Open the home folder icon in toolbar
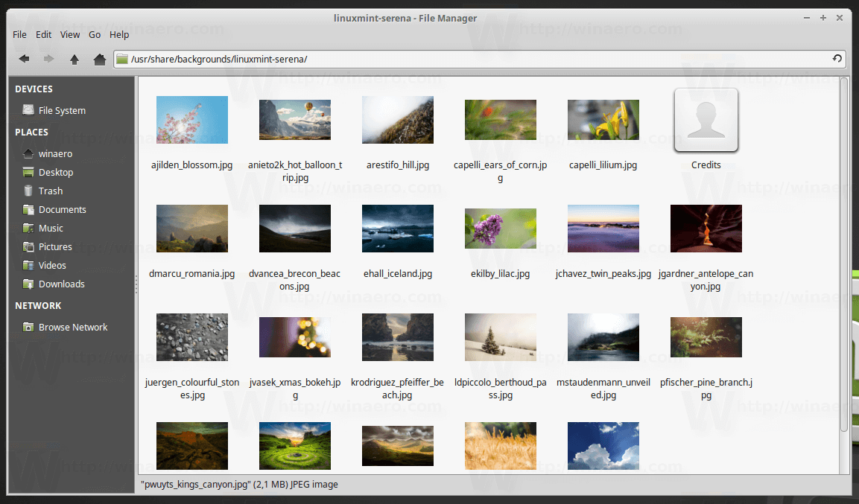 [99, 59]
